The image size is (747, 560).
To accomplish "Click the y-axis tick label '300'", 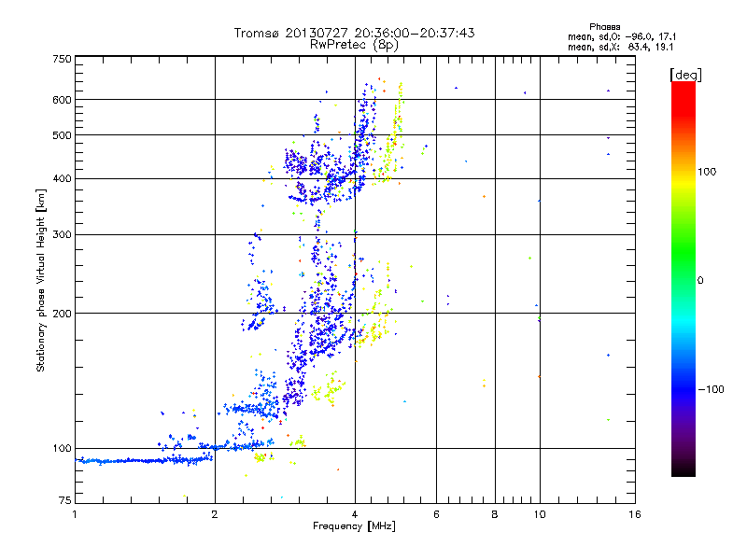I will [62, 235].
